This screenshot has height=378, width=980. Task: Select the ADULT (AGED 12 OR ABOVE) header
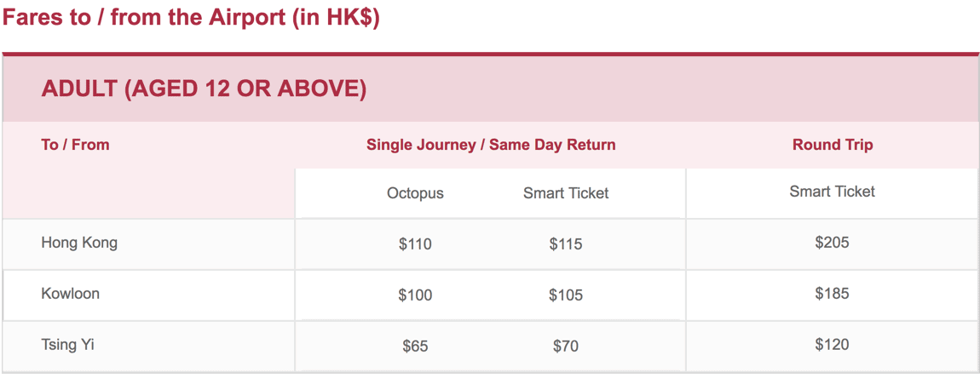[x=204, y=89]
